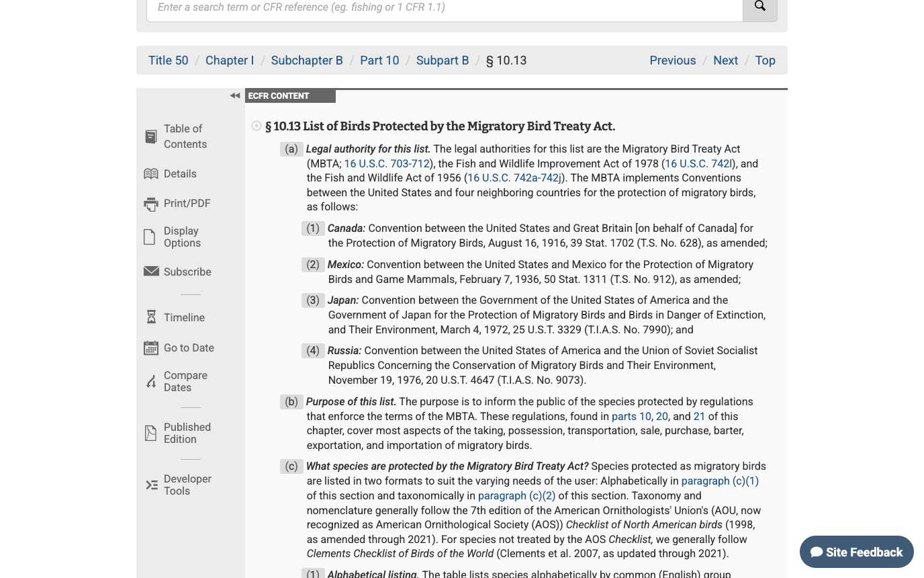924x578 pixels.
Task: Open 16 U.S.C. 703-712 link
Action: [387, 163]
